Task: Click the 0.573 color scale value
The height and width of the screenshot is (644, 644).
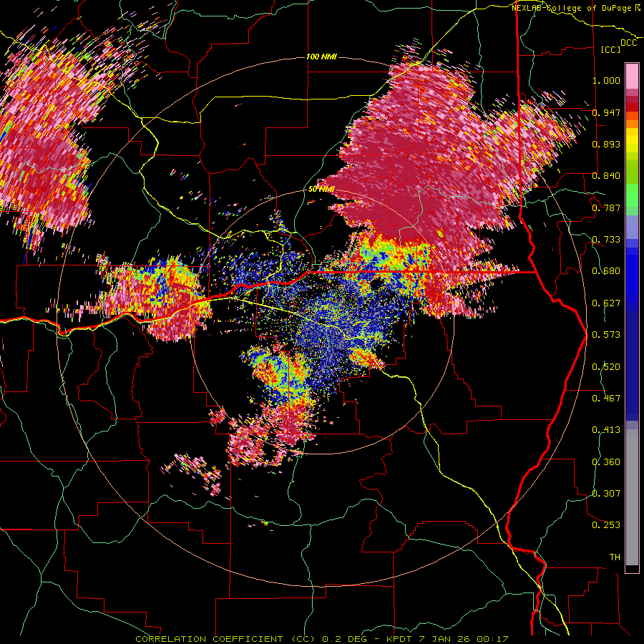Action: [606, 335]
